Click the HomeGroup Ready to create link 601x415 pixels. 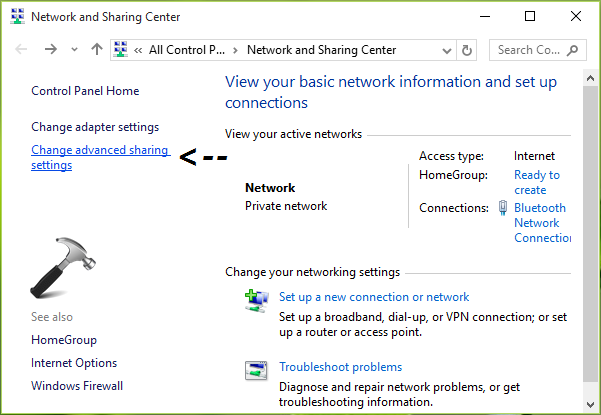click(x=536, y=182)
